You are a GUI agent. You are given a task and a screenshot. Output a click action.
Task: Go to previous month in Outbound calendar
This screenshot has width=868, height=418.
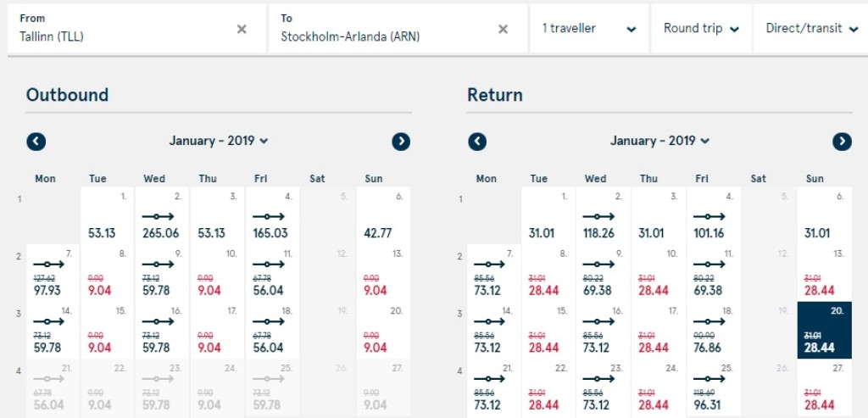(x=36, y=142)
